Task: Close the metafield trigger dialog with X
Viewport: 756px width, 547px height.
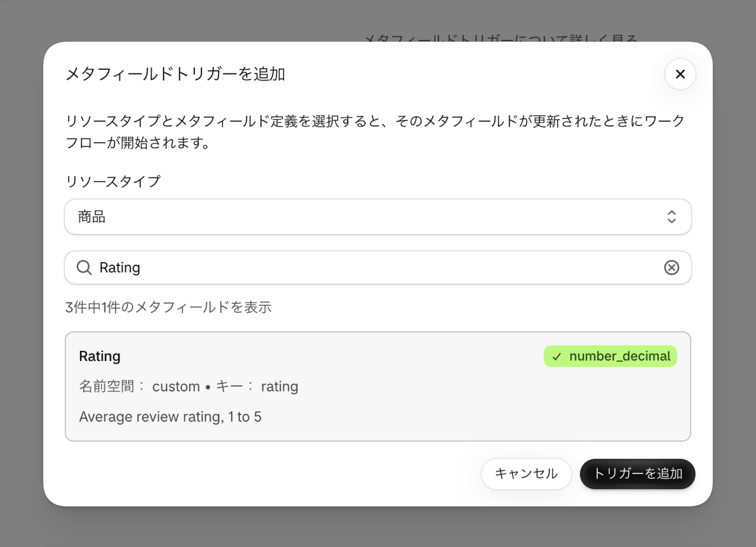Action: pos(680,74)
